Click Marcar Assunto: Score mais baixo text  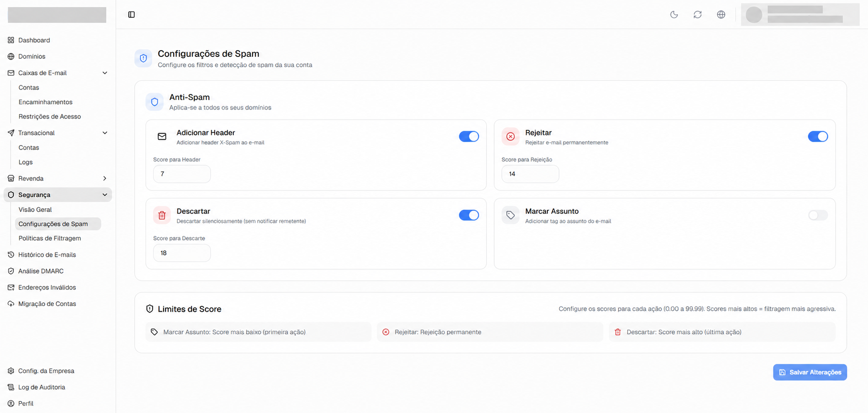click(x=234, y=332)
